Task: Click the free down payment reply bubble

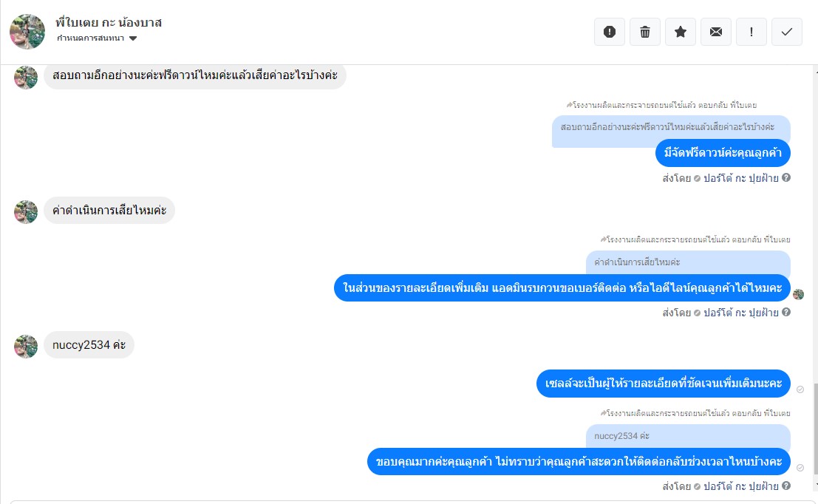Action: tap(723, 153)
